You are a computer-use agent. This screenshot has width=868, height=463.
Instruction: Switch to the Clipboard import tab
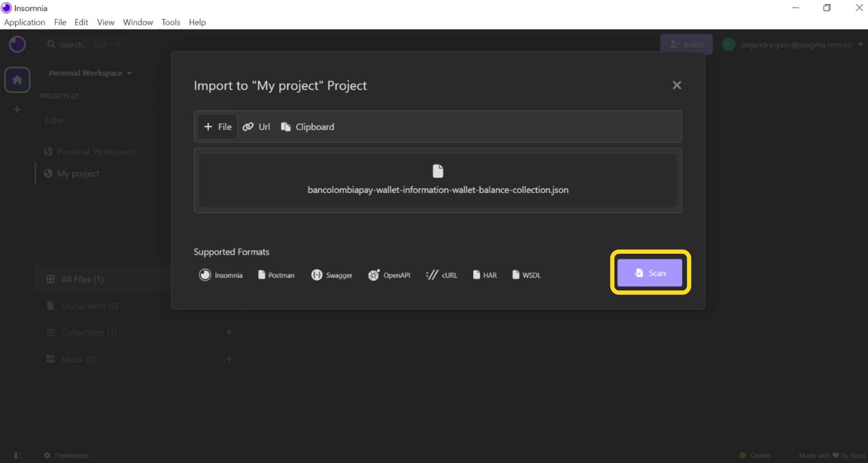click(x=307, y=127)
